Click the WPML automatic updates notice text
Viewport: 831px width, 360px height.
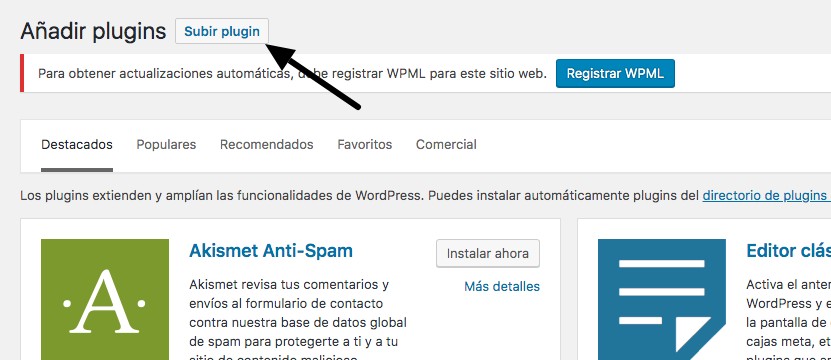coord(293,74)
